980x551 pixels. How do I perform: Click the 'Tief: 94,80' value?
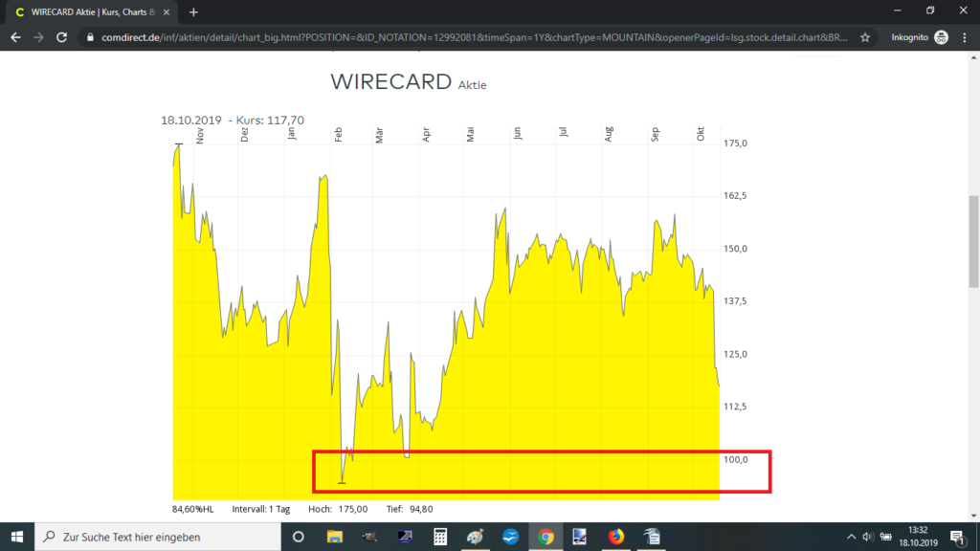[410, 509]
